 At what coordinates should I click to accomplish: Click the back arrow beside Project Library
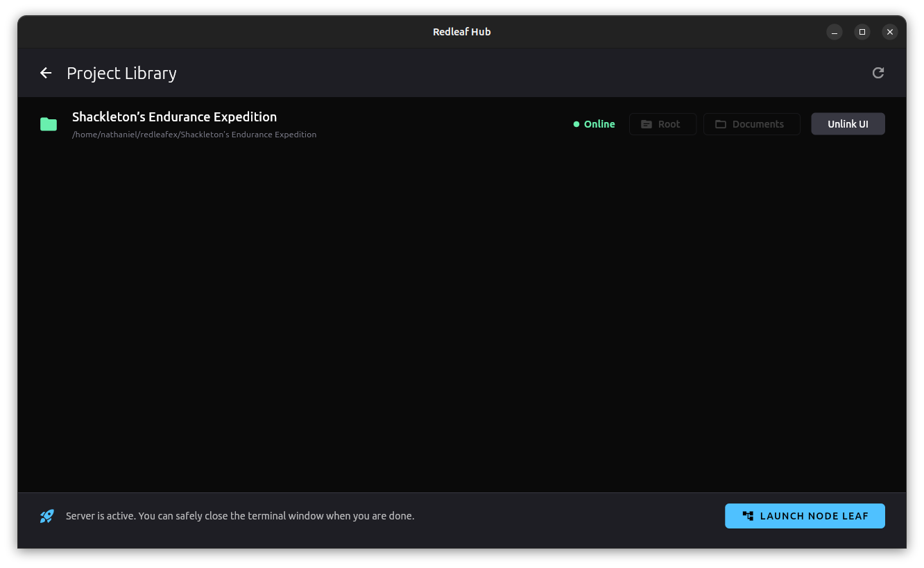(46, 73)
